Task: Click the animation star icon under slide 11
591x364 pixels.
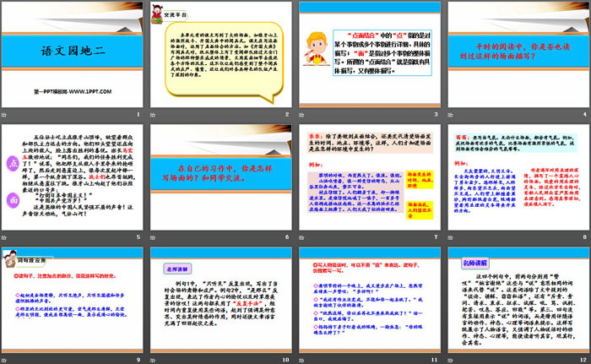Action: click(x=301, y=361)
